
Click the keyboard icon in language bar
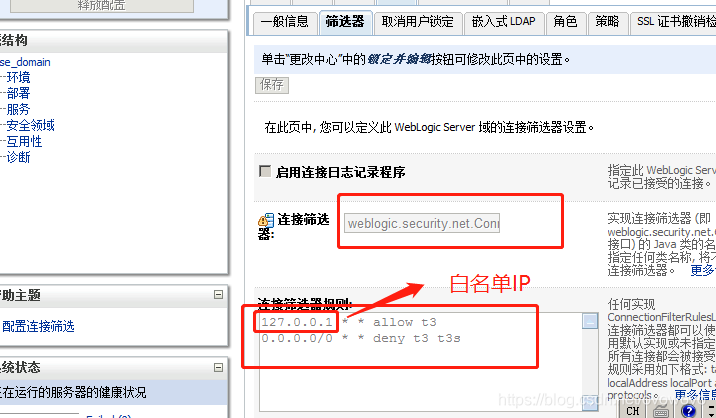[661, 412]
